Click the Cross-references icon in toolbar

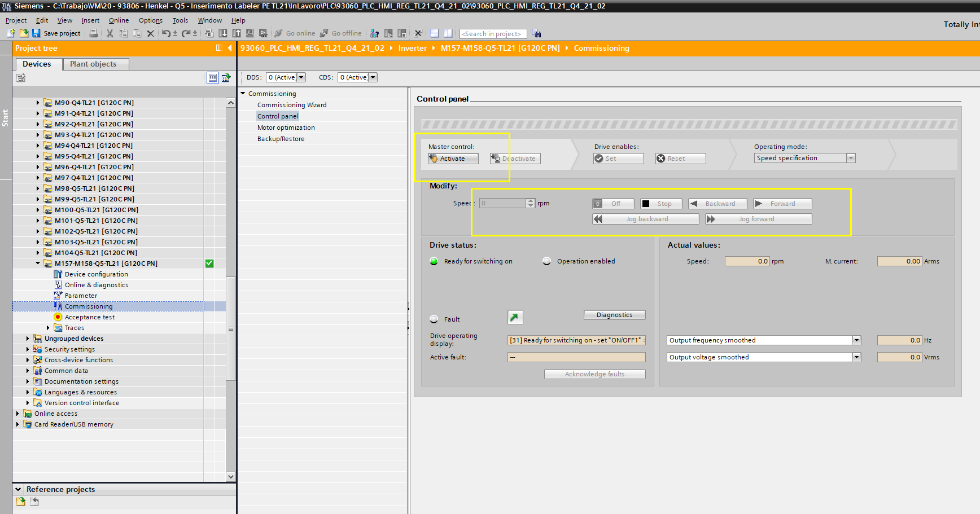418,33
